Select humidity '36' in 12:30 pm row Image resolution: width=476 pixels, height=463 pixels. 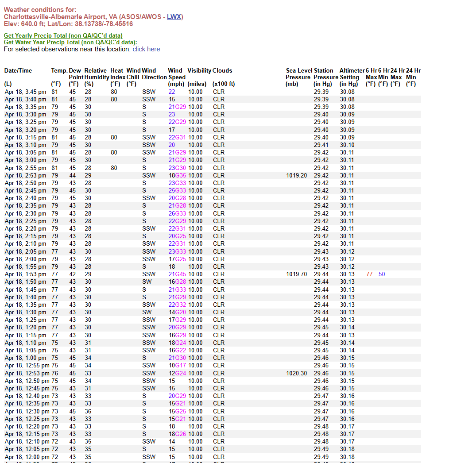88,412
